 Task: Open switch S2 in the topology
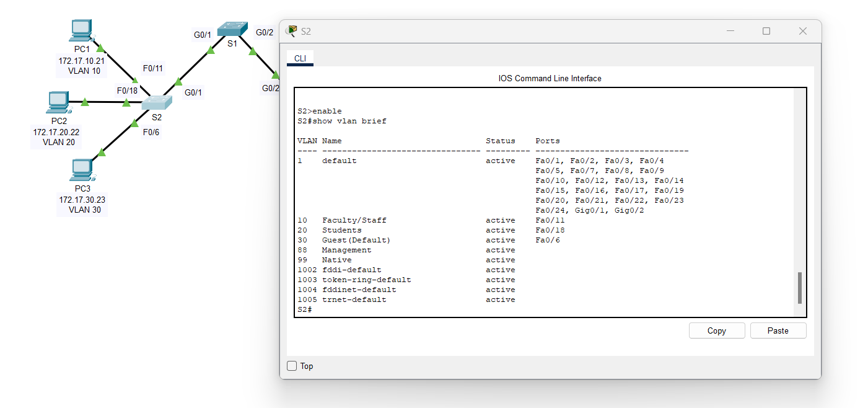pyautogui.click(x=157, y=101)
